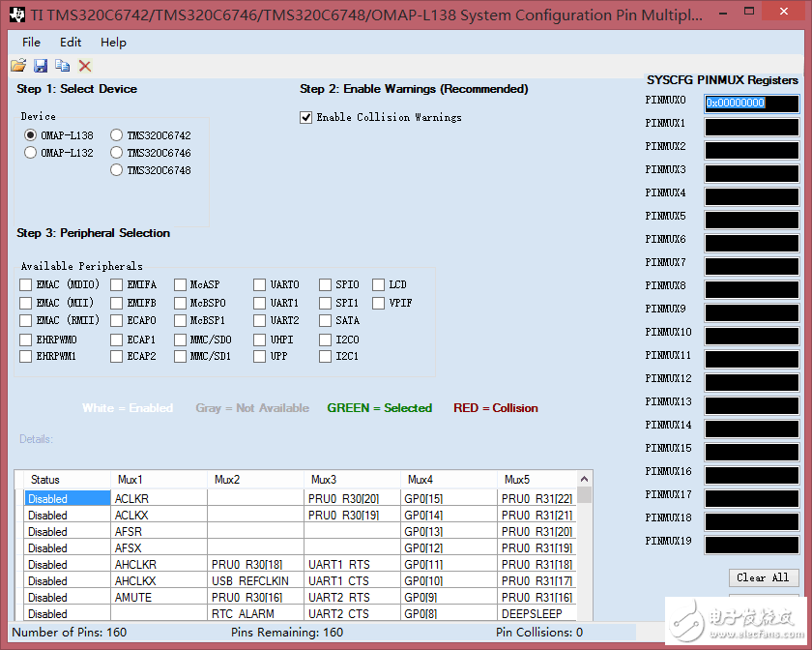The image size is (812, 650).
Task: Check the McBSP0 peripheral
Action: pos(180,303)
